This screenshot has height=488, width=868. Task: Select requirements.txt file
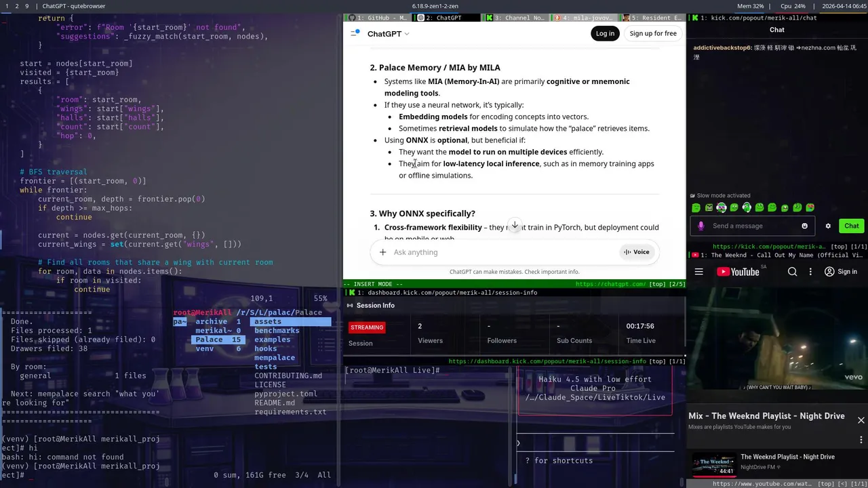pyautogui.click(x=290, y=411)
